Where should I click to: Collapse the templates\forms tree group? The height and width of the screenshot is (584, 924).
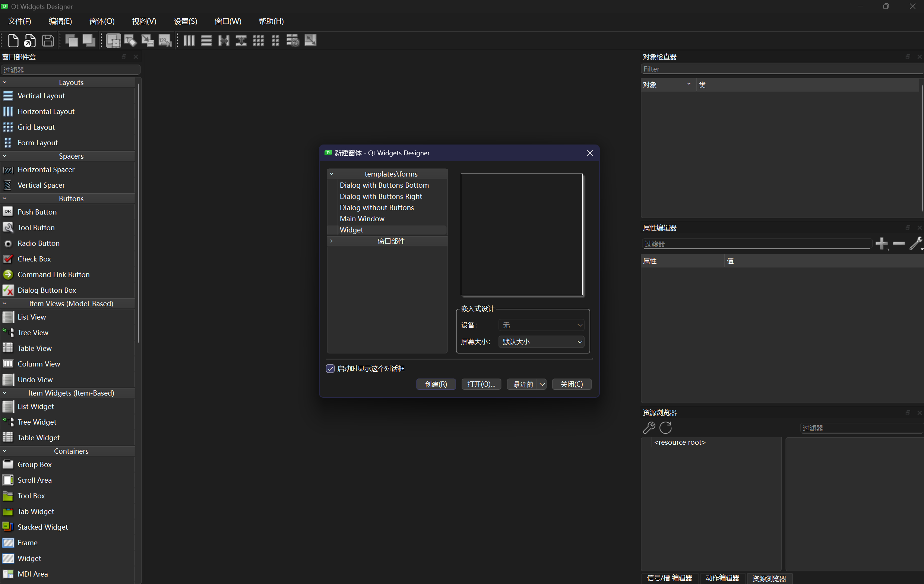(332, 174)
